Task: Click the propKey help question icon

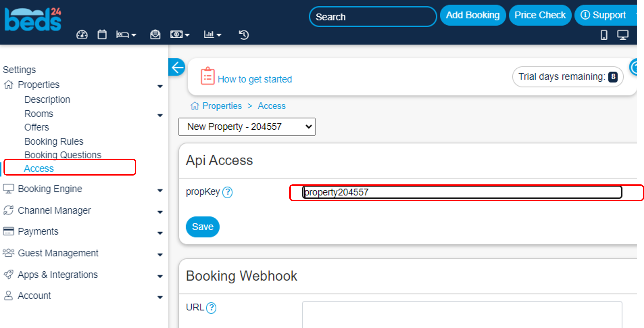Action: pos(228,192)
